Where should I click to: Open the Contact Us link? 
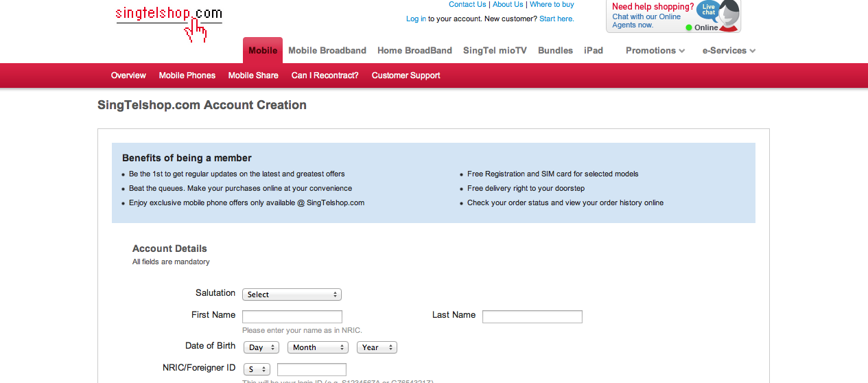(x=467, y=4)
